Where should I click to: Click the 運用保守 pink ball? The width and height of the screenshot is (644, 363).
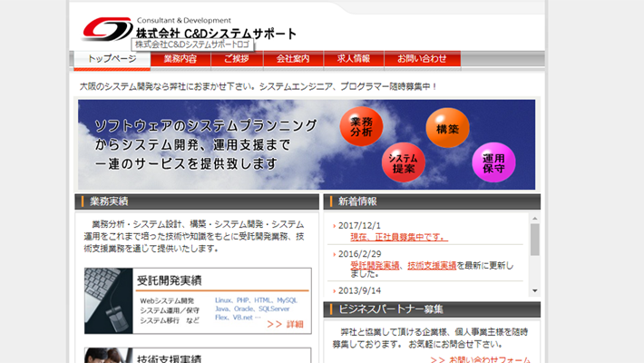[x=493, y=162]
